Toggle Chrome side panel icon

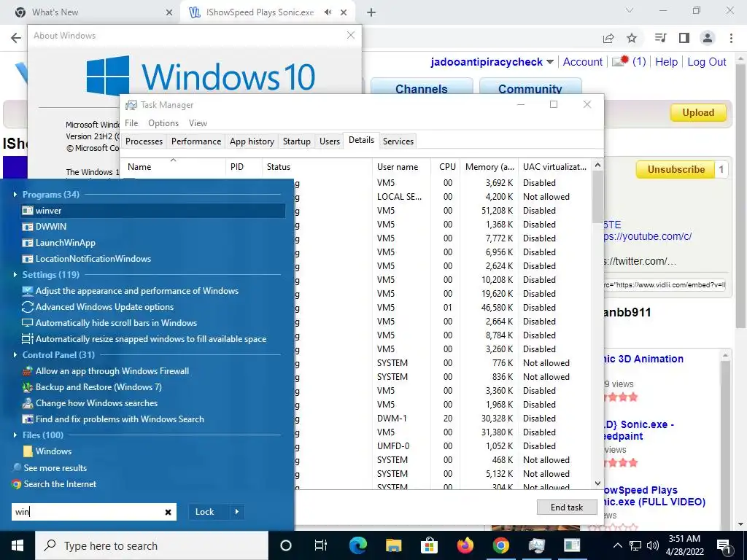pyautogui.click(x=684, y=38)
